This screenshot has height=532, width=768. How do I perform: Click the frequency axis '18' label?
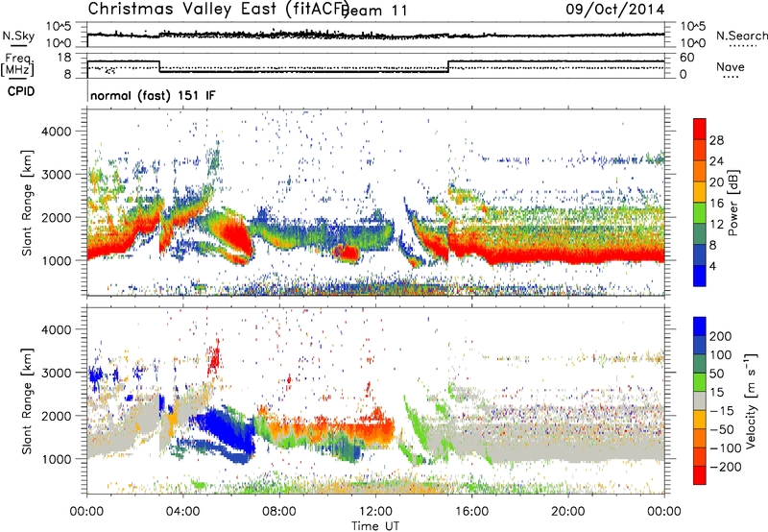point(63,58)
